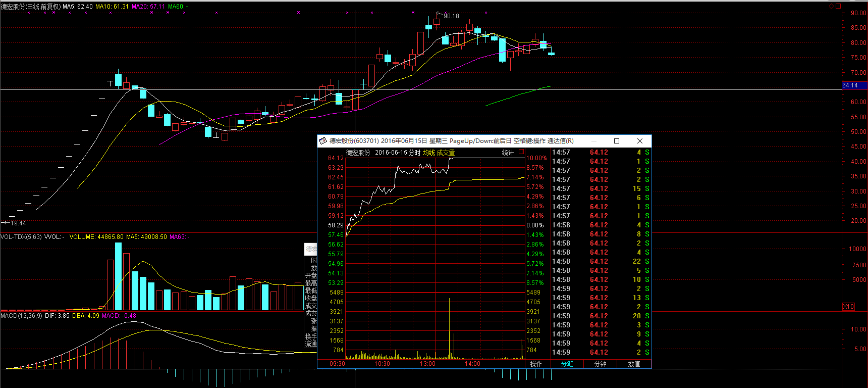Click the DIF: 3.85 value label

58,316
